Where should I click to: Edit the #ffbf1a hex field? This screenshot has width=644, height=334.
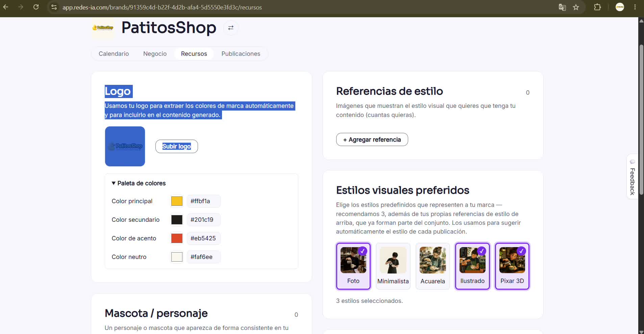click(x=204, y=201)
